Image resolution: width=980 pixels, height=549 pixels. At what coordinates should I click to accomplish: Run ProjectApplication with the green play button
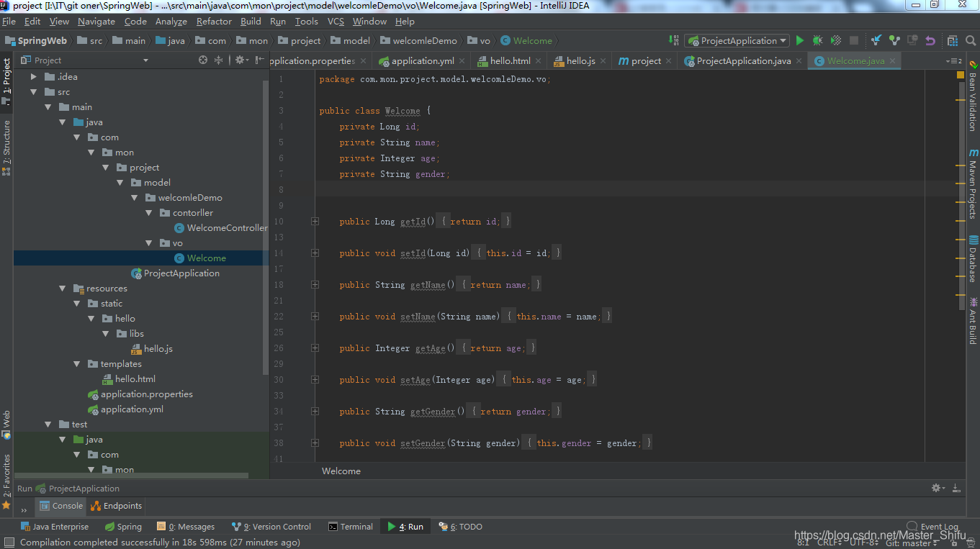coord(799,41)
